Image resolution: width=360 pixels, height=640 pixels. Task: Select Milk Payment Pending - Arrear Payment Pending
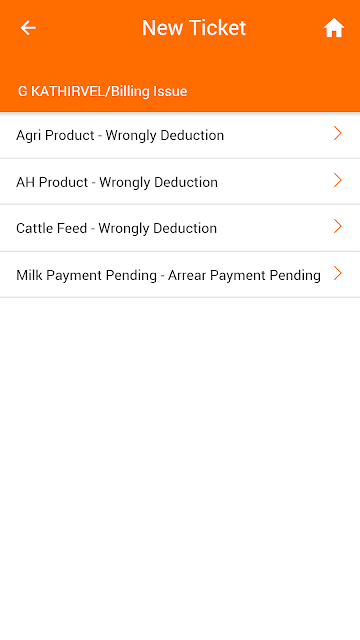[x=180, y=274]
